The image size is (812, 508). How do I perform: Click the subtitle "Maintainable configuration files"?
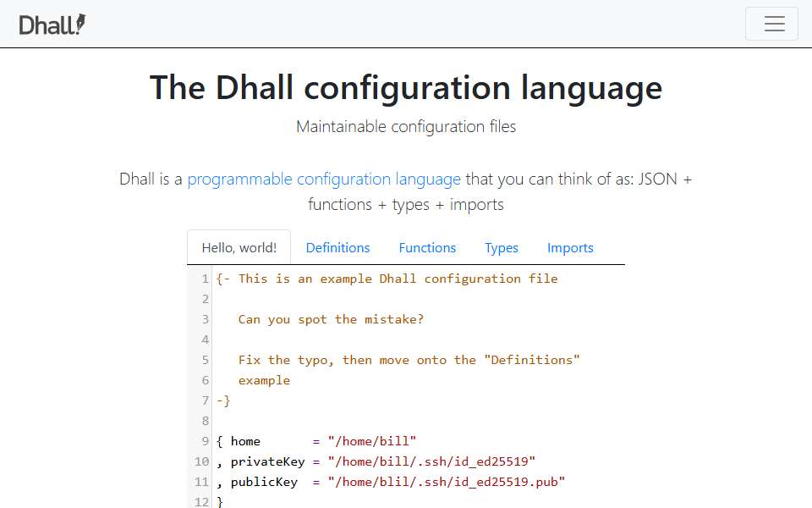406,126
